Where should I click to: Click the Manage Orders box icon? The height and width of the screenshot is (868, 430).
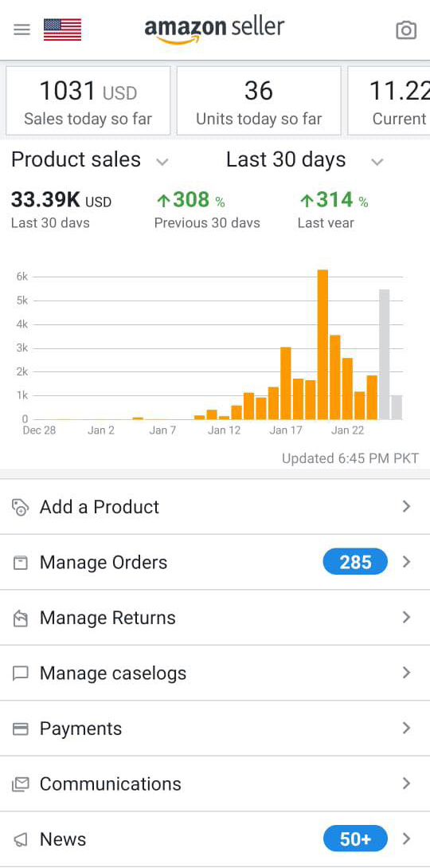click(21, 563)
